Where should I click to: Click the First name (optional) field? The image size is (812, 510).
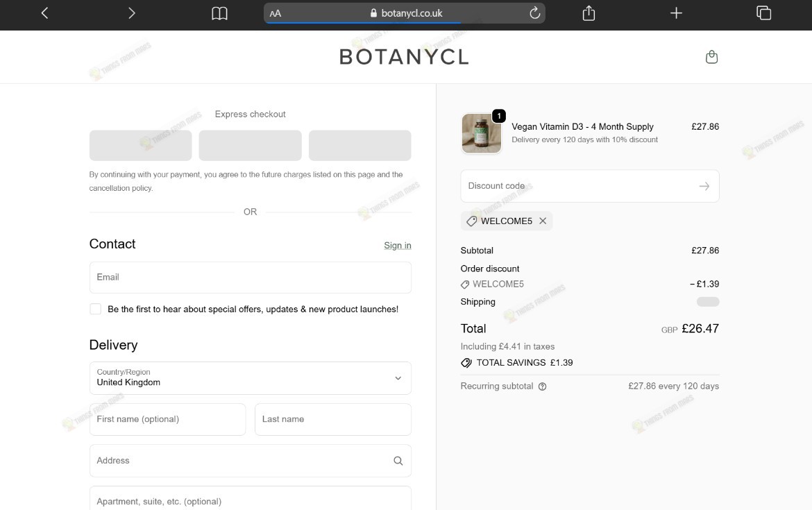pos(167,419)
